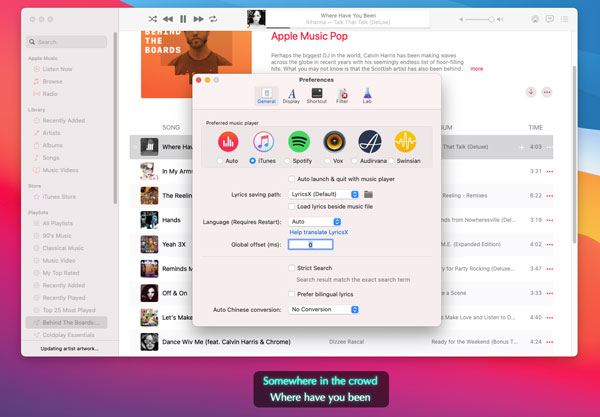Switch to General preferences tab
Viewport: 600px width, 417px height.
coord(266,96)
